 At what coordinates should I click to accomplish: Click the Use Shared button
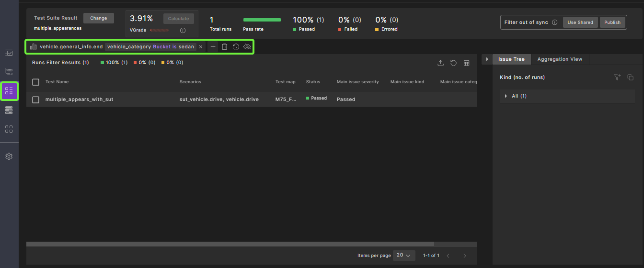(x=580, y=22)
